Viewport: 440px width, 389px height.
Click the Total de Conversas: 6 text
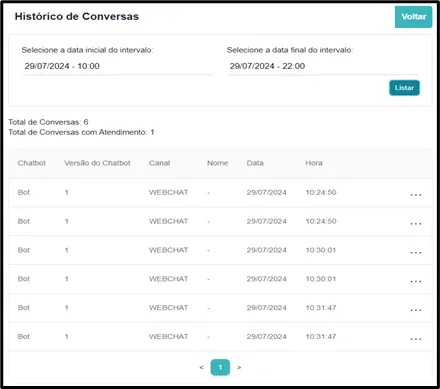point(48,122)
